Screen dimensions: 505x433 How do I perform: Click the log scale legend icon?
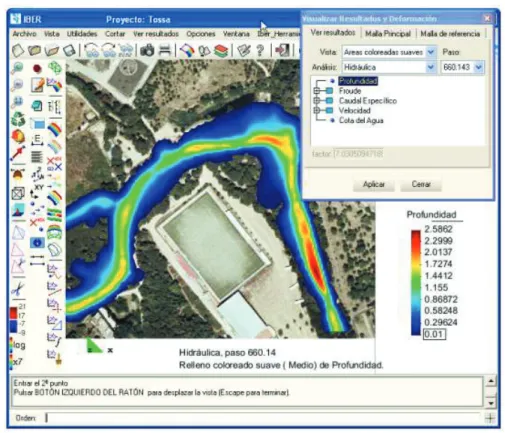click(18, 344)
